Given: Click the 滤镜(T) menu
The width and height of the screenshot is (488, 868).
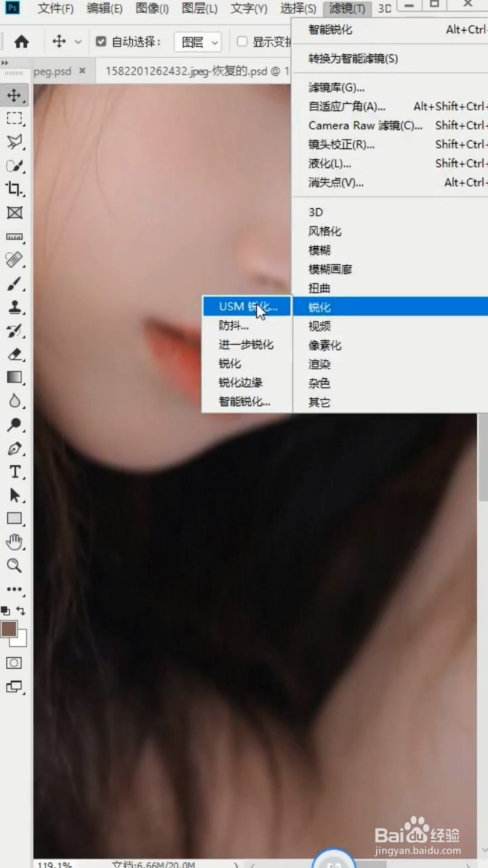Looking at the screenshot, I should [x=348, y=9].
